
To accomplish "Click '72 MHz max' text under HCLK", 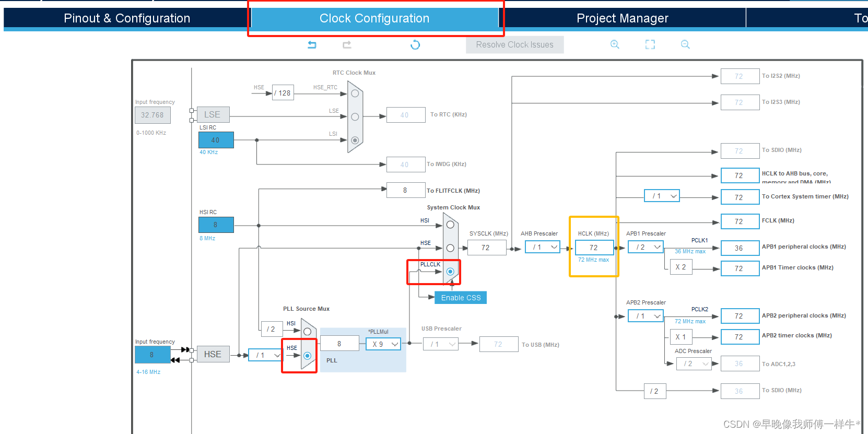I will point(594,260).
